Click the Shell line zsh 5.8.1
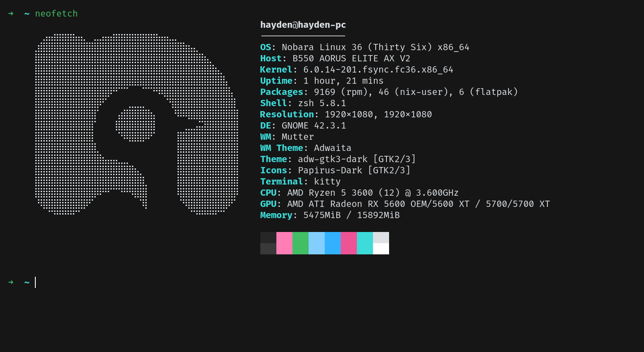644x352 pixels. click(x=303, y=103)
